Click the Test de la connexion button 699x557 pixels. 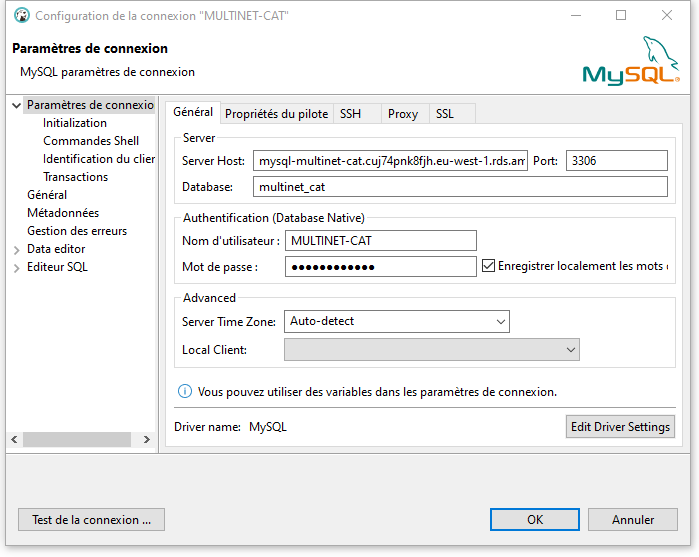coord(91,520)
